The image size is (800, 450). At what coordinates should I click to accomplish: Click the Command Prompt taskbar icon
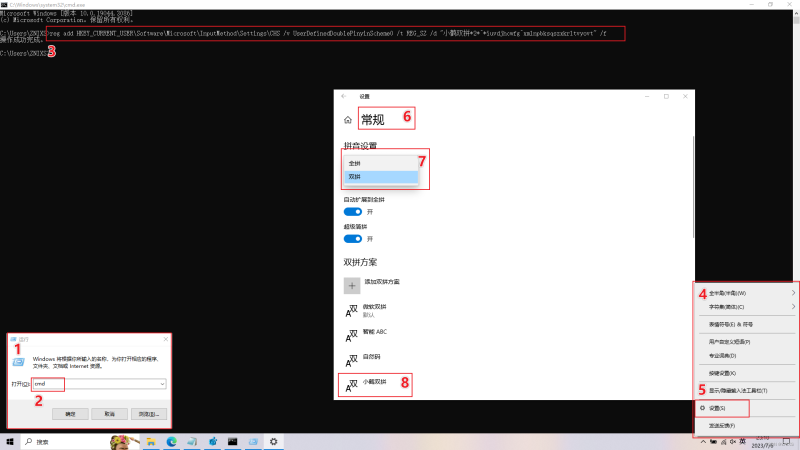click(x=232, y=441)
